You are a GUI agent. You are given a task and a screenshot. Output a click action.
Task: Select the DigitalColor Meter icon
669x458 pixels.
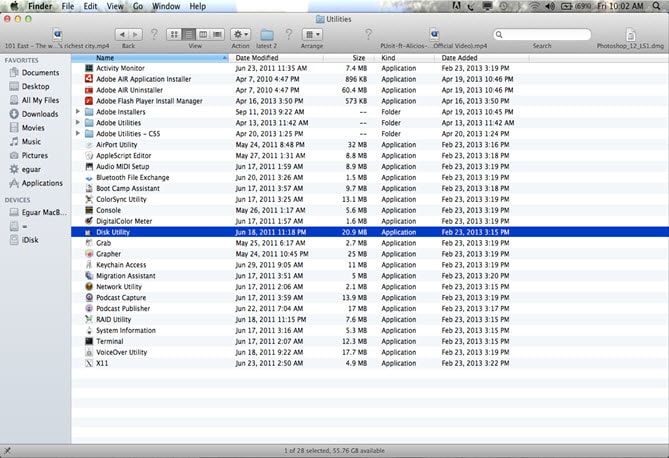point(89,221)
